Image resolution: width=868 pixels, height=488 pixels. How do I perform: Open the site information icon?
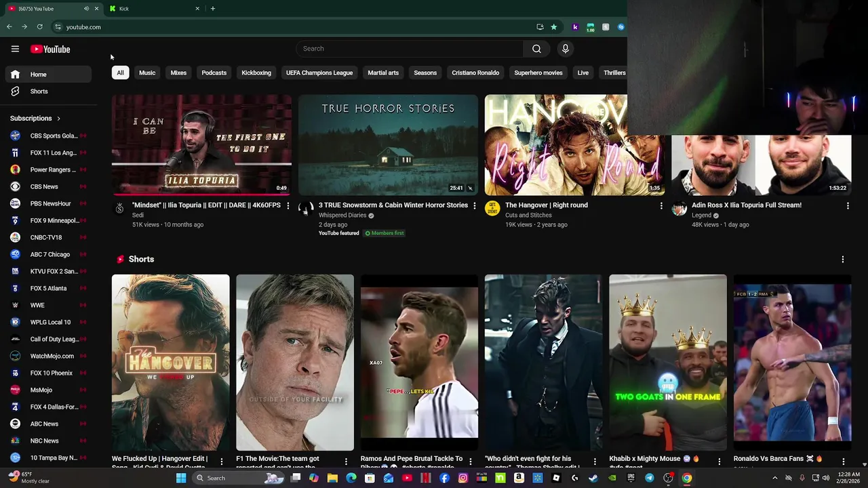pos(58,27)
